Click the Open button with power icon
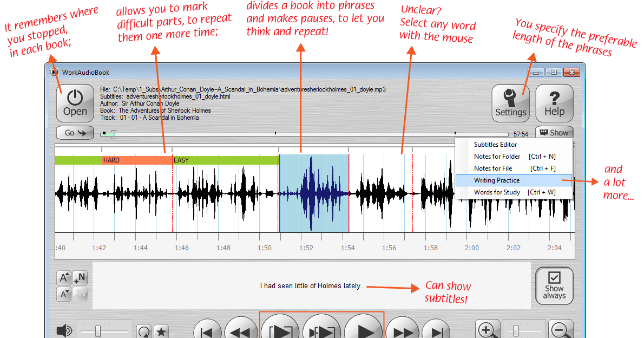 pyautogui.click(x=75, y=103)
